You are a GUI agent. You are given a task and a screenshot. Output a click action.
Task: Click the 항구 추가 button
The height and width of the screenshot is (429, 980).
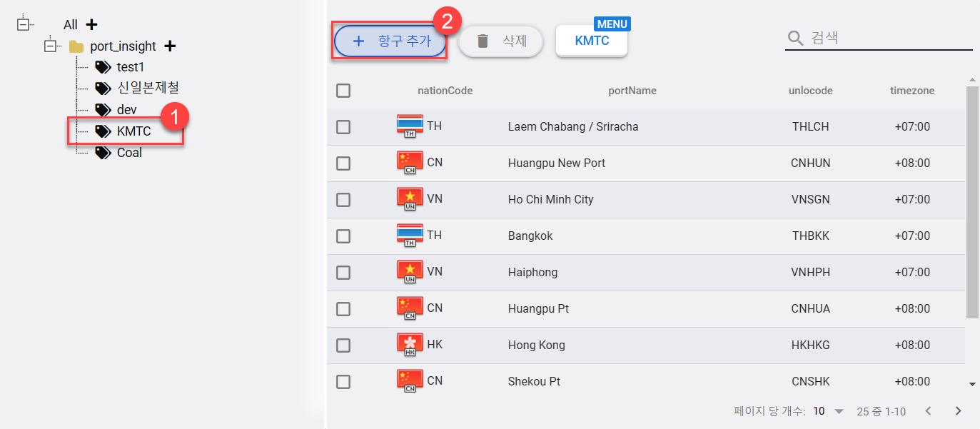tap(390, 41)
